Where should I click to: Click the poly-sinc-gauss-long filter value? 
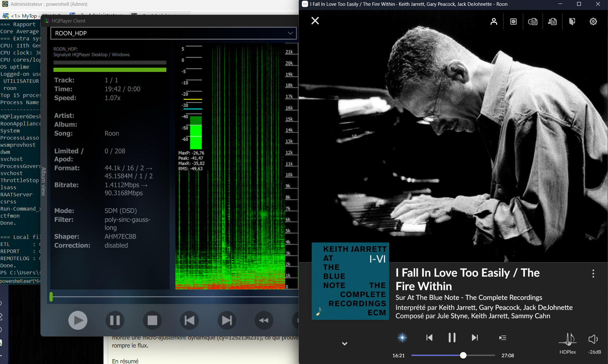127,223
